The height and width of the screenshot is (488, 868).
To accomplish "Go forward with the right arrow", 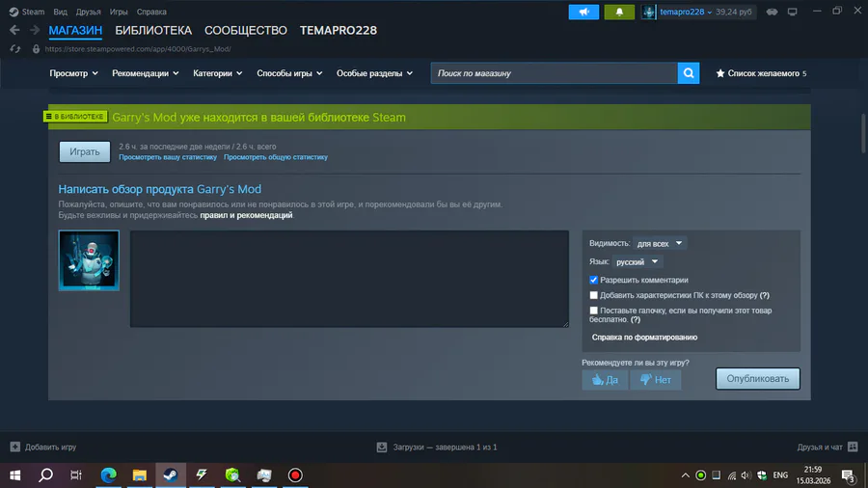I will [35, 30].
